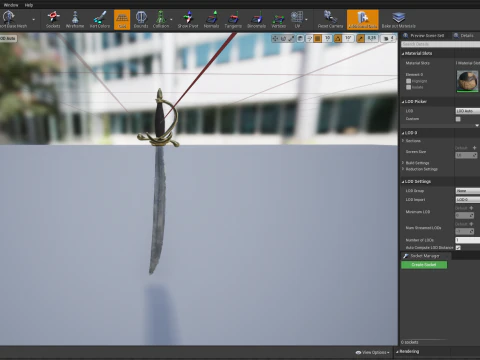The height and width of the screenshot is (360, 480).
Task: Open the Reimport Base Mesh dropdown arrow
Action: [x=34, y=20]
